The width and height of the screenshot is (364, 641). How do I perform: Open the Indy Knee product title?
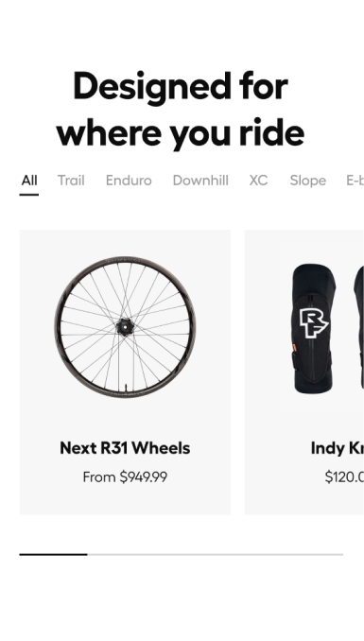click(x=337, y=448)
